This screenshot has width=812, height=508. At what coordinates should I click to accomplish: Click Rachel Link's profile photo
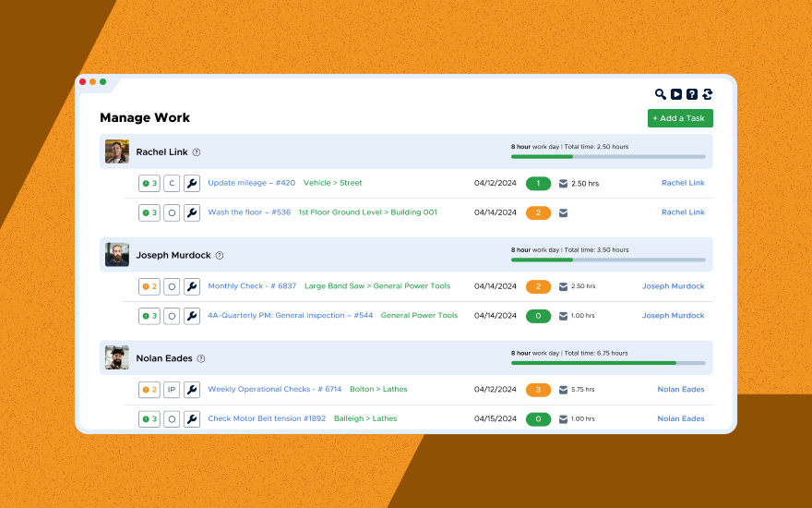(x=117, y=151)
